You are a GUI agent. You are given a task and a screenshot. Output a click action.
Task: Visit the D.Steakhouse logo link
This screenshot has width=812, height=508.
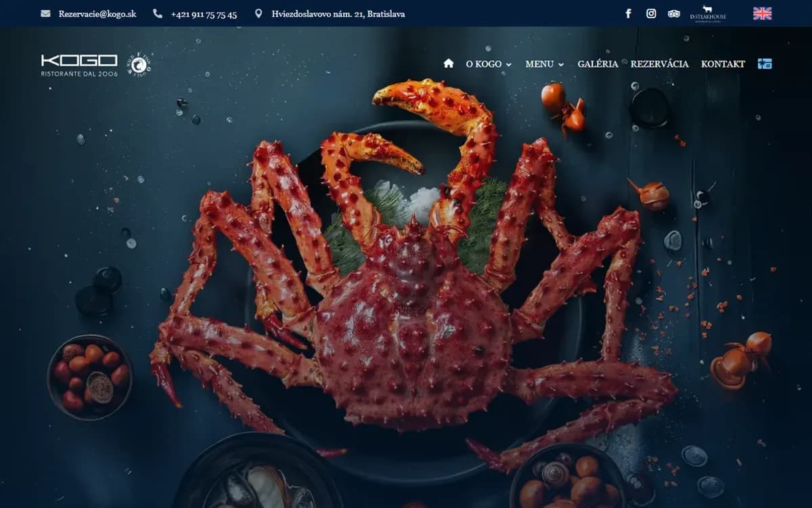pyautogui.click(x=708, y=13)
